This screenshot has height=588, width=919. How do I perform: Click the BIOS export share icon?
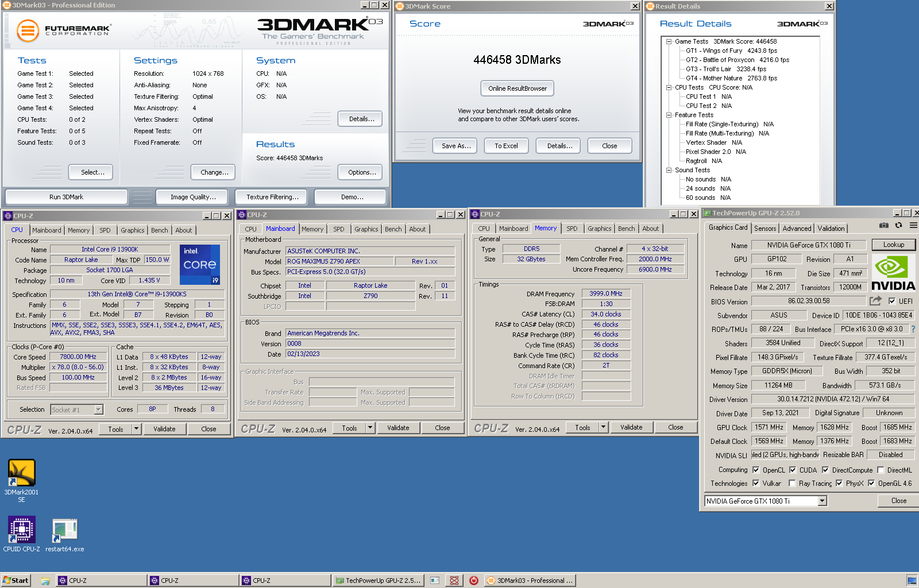[875, 301]
